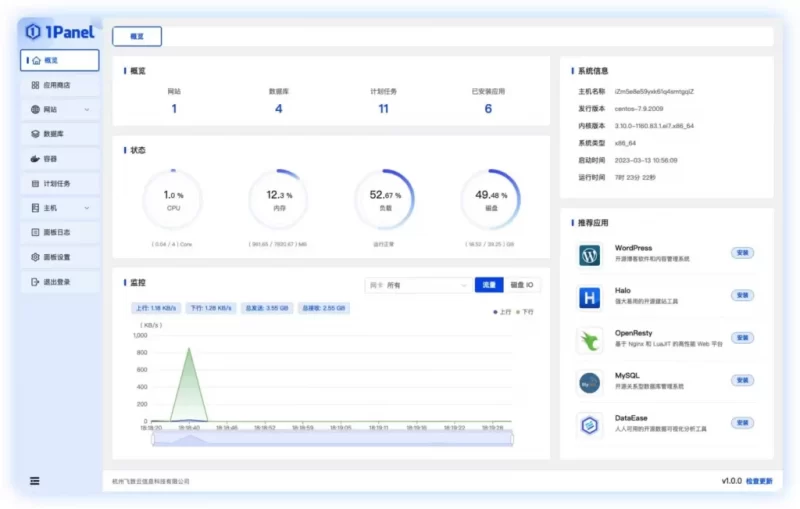Collapse sidebar with bottom hamburger icon
The image size is (800, 509).
(35, 481)
